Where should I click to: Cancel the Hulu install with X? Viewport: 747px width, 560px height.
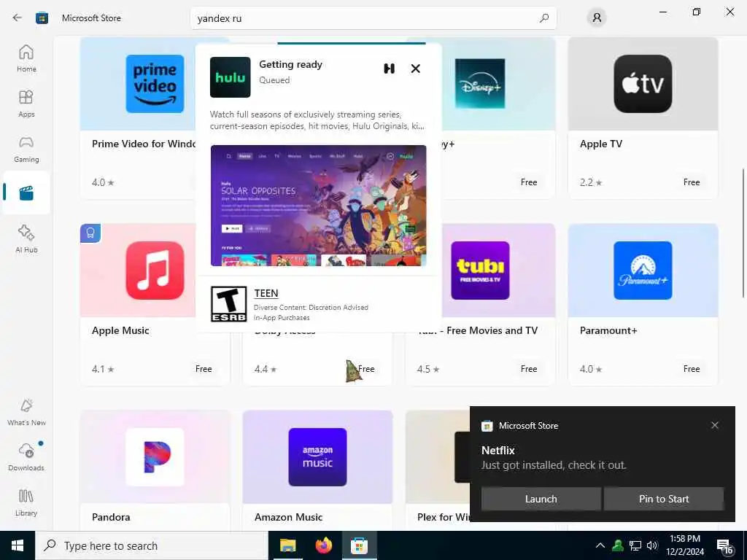[415, 69]
